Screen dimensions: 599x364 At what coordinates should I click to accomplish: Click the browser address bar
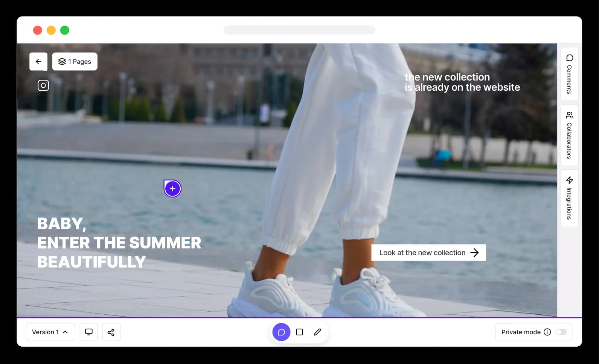click(299, 30)
